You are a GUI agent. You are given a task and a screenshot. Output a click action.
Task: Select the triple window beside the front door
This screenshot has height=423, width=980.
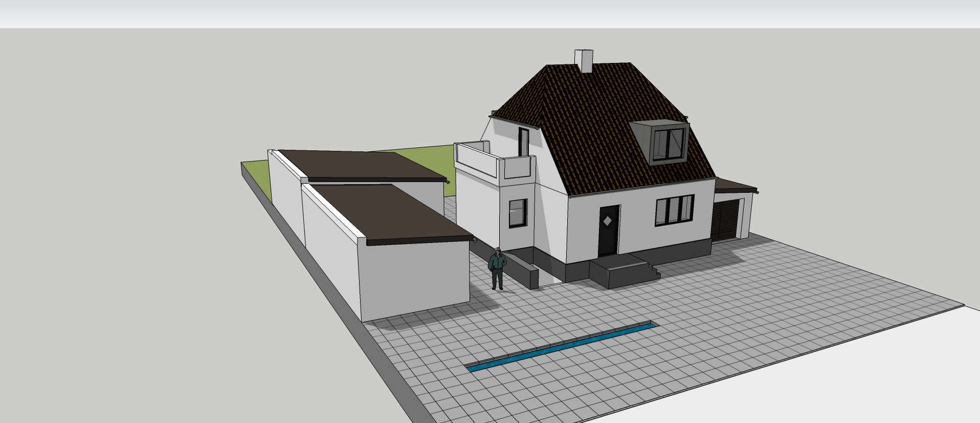click(675, 210)
